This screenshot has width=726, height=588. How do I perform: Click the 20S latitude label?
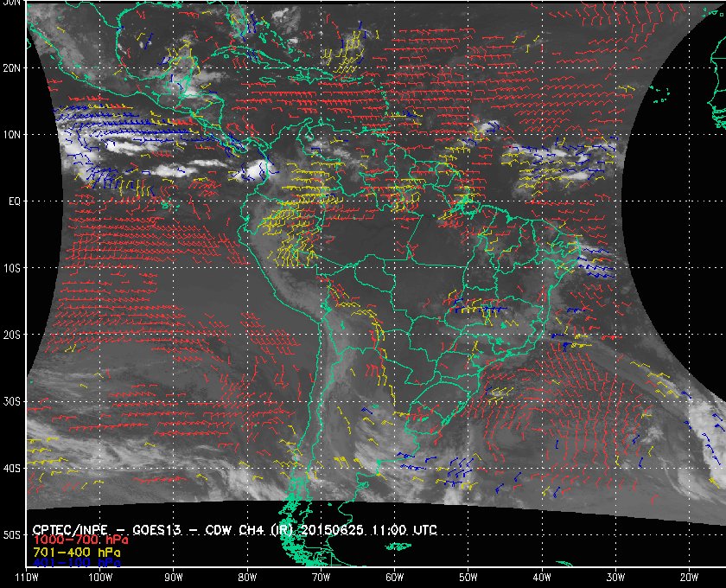click(11, 335)
